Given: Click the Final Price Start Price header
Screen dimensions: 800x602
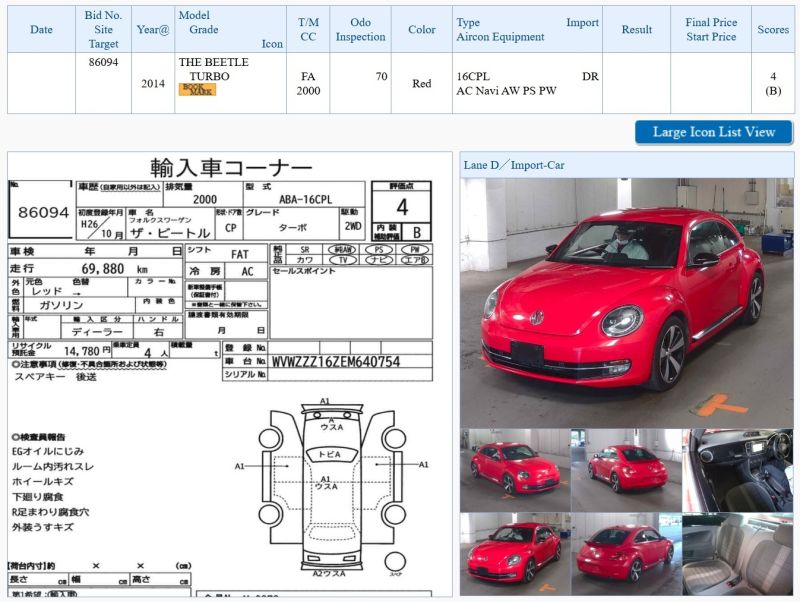Looking at the screenshot, I should (711, 30).
